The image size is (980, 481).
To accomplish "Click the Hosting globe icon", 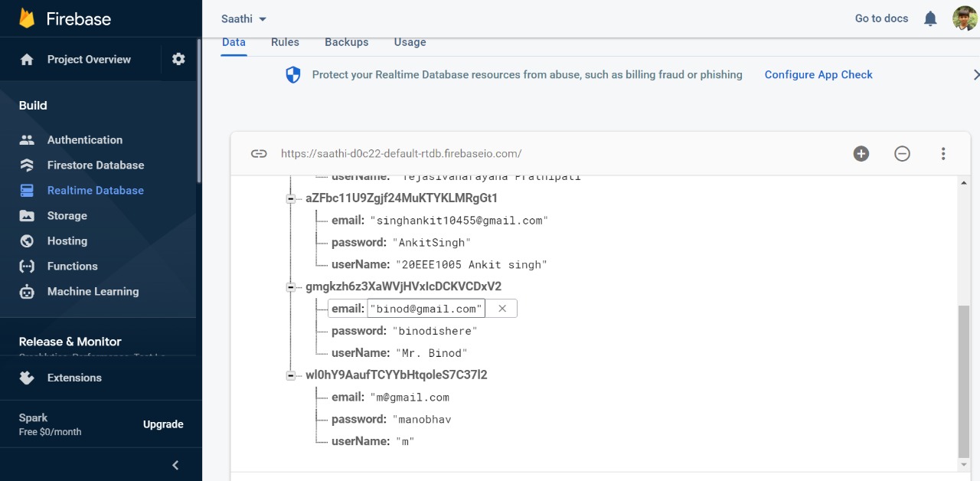I will pos(27,240).
